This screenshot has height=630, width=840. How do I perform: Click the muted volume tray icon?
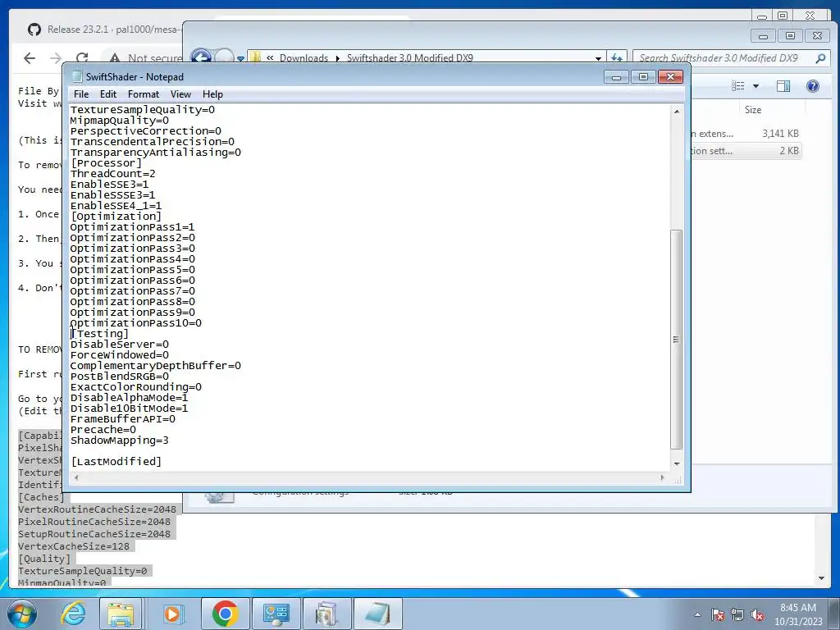[x=757, y=614]
